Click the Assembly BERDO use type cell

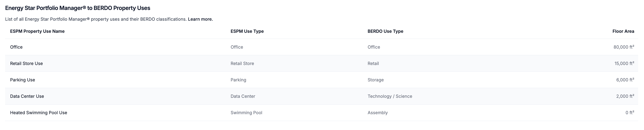377,113
